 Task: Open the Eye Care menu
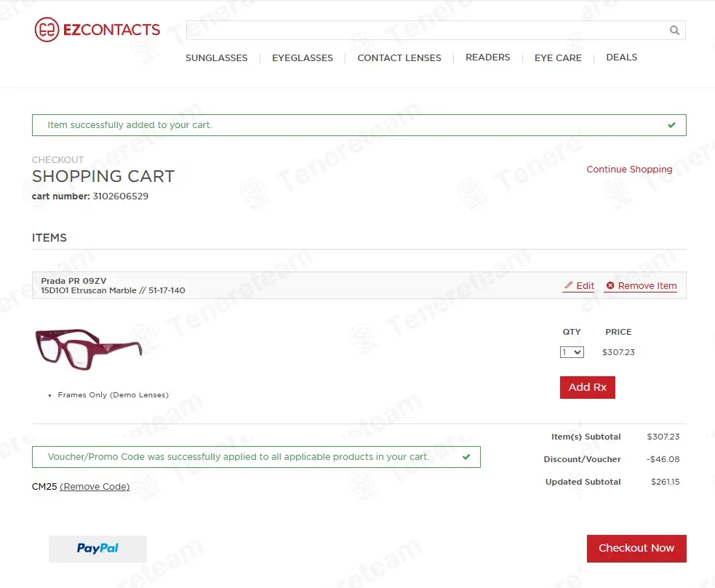[x=558, y=58]
